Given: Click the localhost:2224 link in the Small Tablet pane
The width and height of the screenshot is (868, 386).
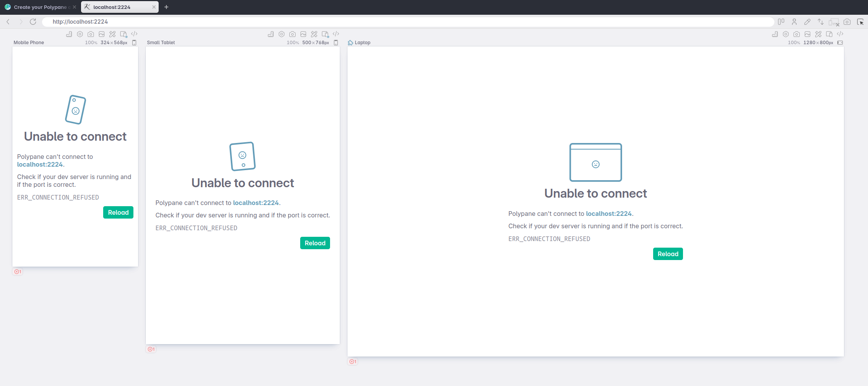Looking at the screenshot, I should tap(256, 203).
